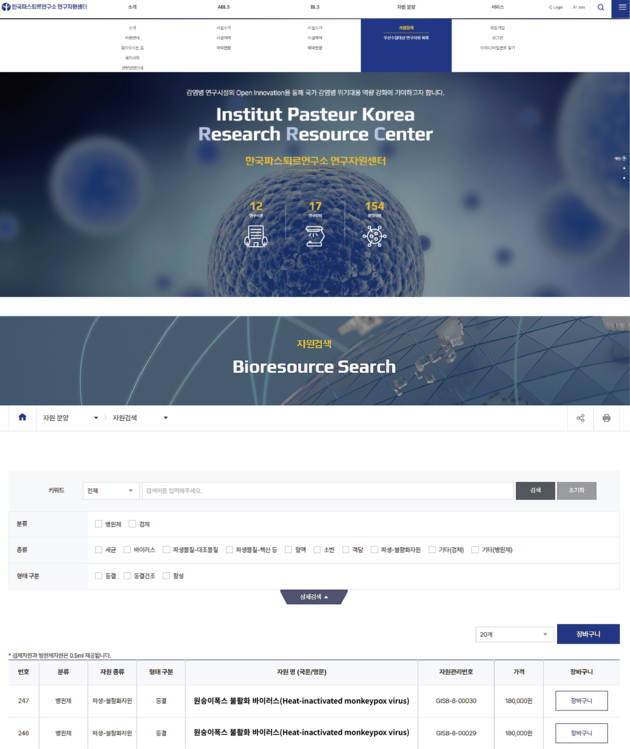Check the 기타(검체) type checkbox

[432, 549]
